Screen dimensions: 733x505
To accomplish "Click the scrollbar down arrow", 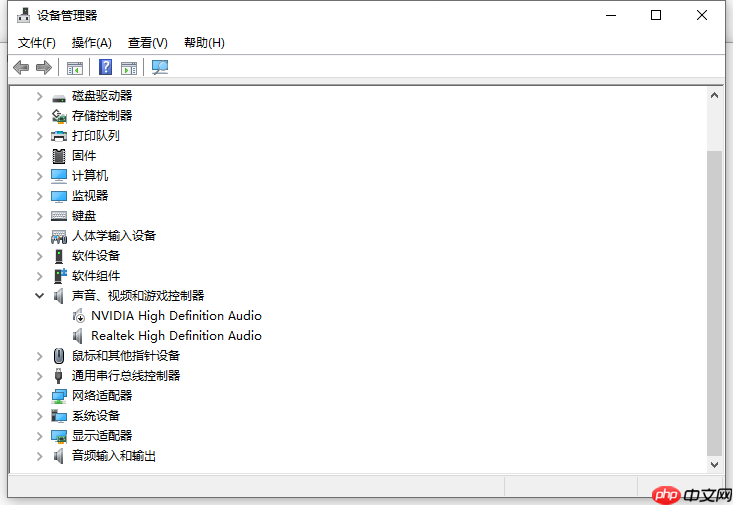I will tap(714, 465).
